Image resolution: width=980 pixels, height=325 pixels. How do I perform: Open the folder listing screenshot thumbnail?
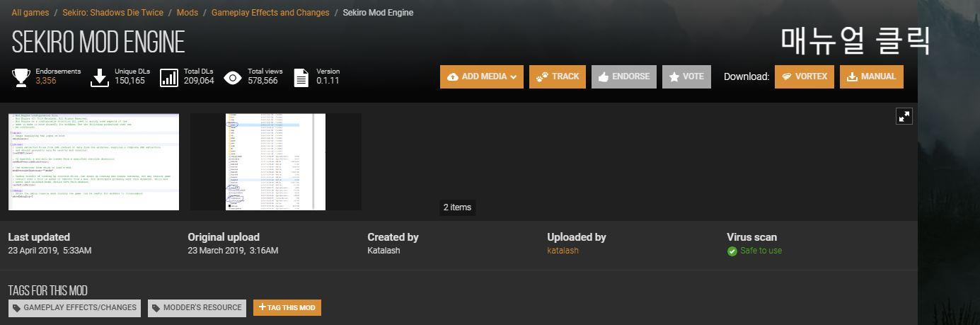(275, 161)
